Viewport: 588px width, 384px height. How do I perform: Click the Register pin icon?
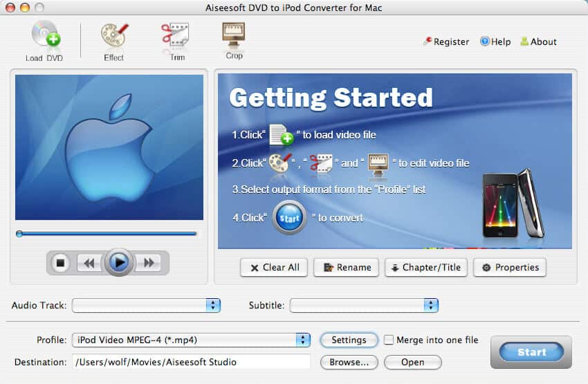point(428,42)
